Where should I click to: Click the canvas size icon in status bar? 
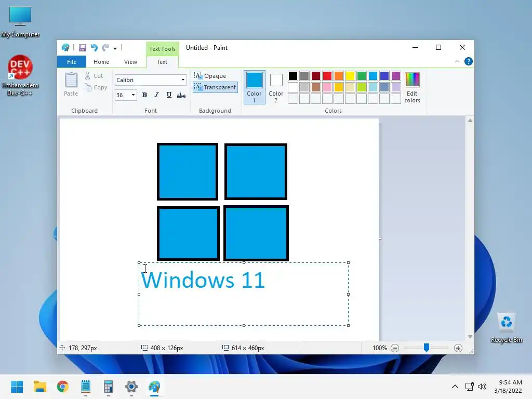[225, 348]
